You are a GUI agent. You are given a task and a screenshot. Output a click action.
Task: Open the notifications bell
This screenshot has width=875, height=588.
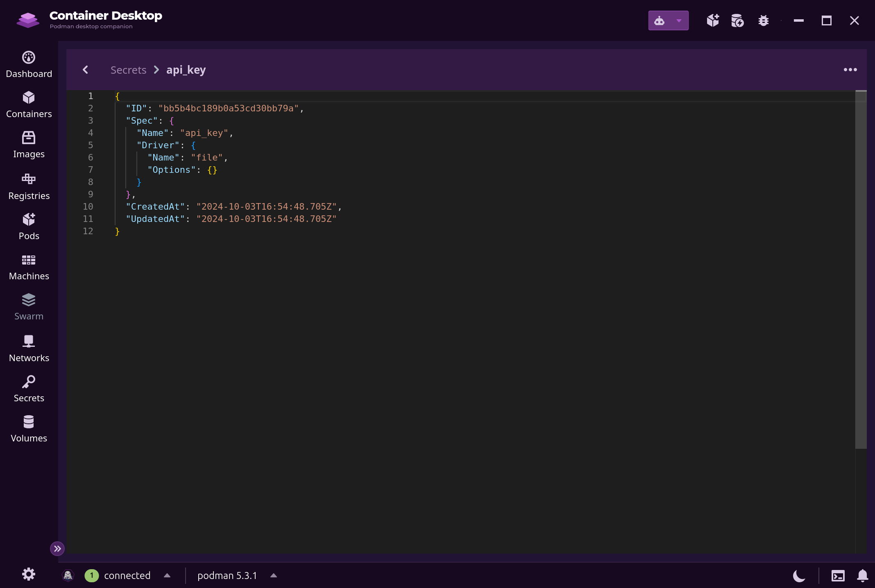click(x=863, y=576)
